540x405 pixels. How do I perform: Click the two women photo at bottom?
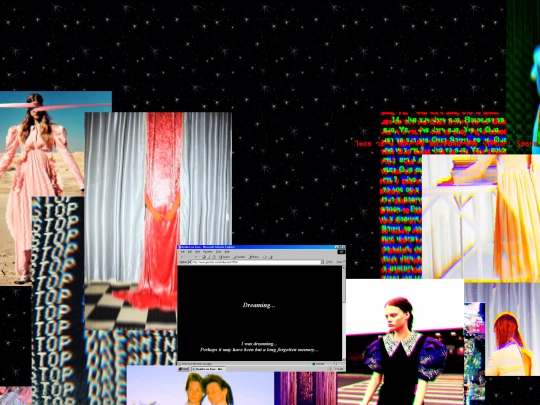click(x=200, y=386)
